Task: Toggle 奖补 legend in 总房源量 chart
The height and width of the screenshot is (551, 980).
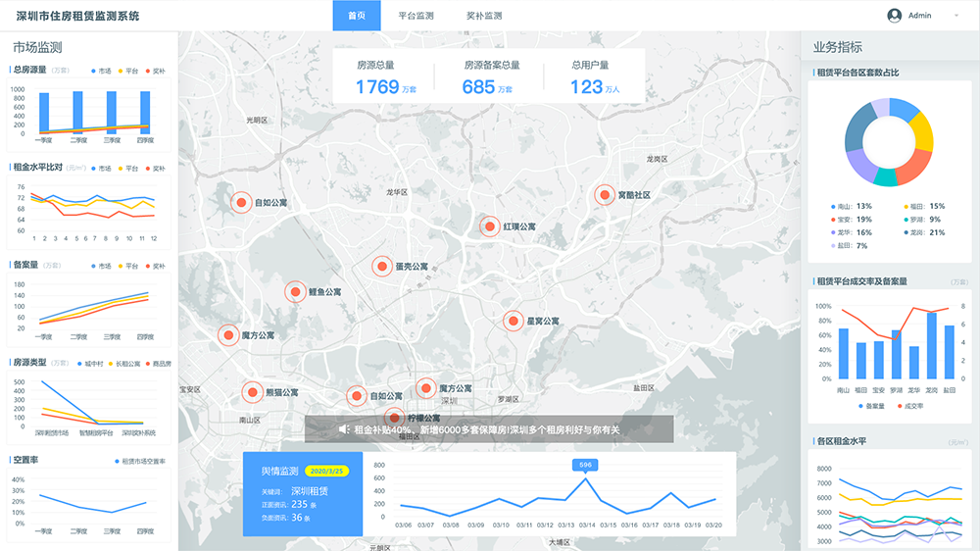Action: click(x=156, y=72)
